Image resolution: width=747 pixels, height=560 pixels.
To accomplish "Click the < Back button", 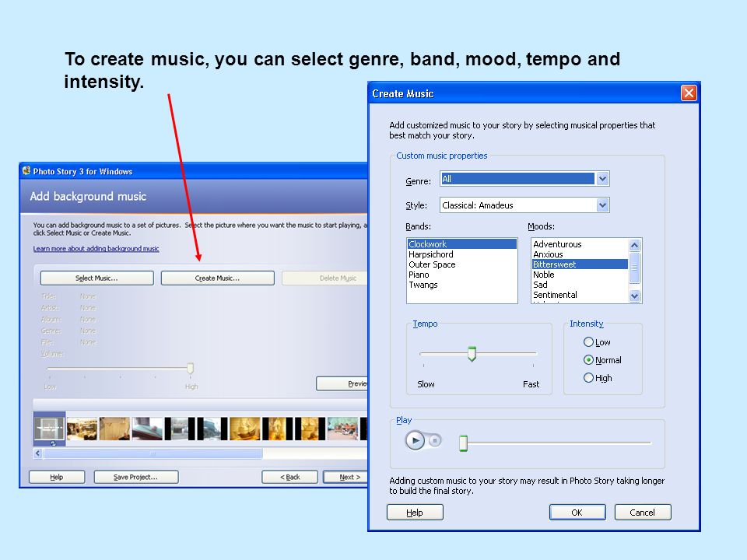I will tap(289, 477).
